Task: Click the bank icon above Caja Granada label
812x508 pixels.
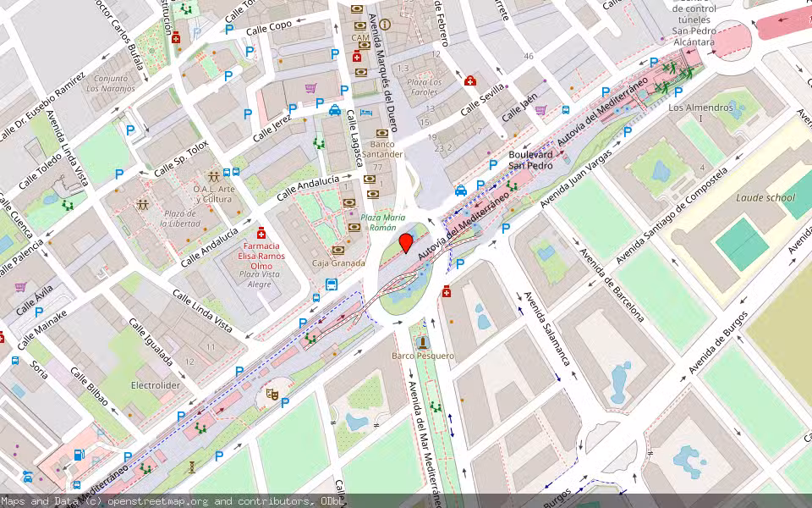Action: point(338,251)
